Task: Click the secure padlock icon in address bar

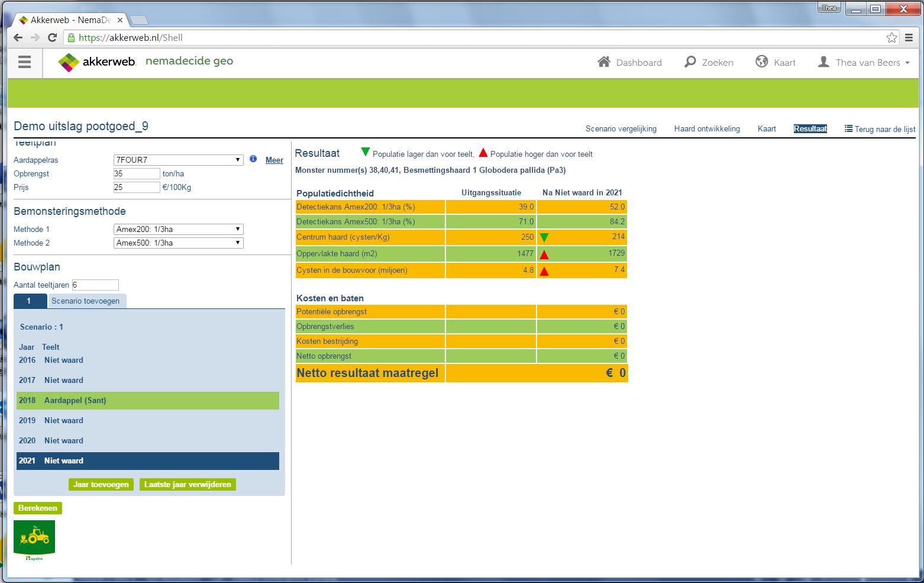Action: coord(72,37)
